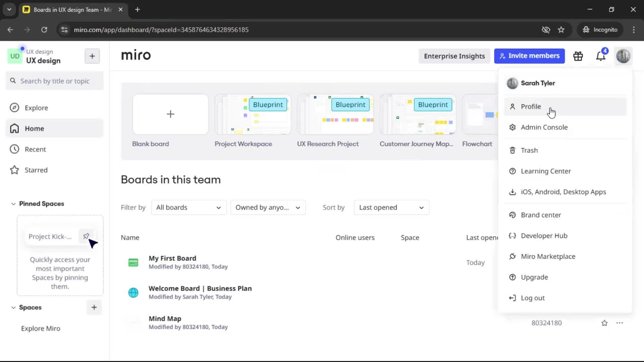Open more options for Mind Map row
The width and height of the screenshot is (644, 362).
(620, 323)
